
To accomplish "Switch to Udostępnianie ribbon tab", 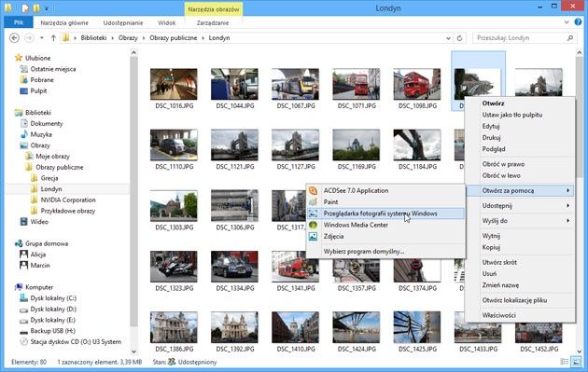I will pos(123,23).
